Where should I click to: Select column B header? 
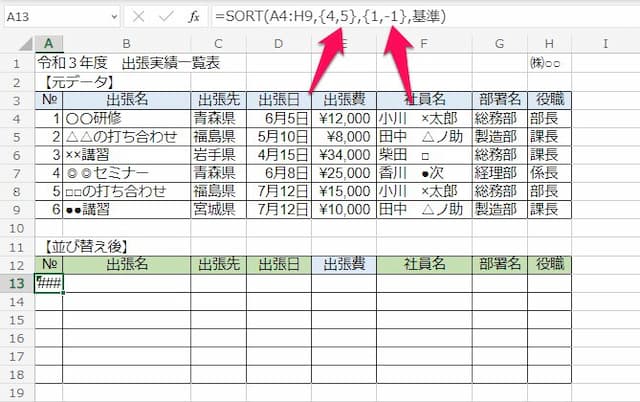pos(127,44)
